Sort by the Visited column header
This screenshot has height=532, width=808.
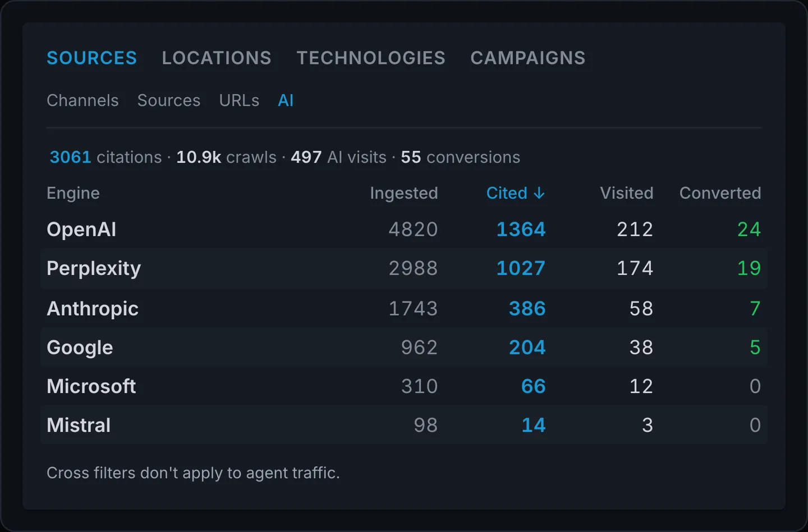[627, 193]
